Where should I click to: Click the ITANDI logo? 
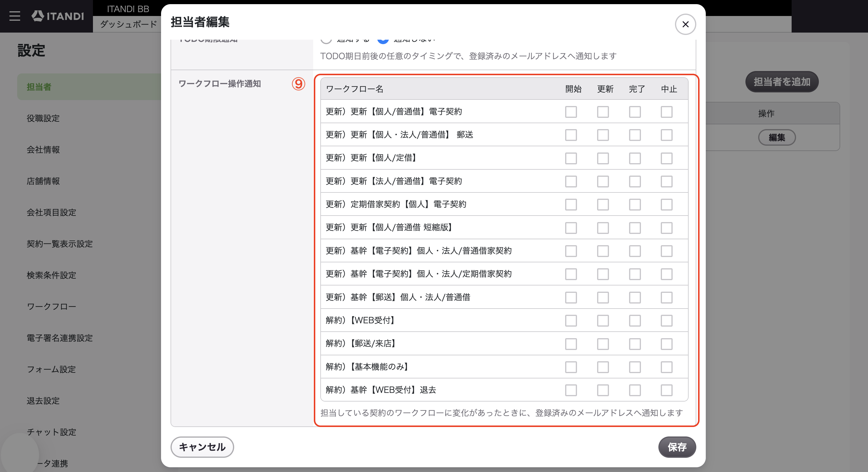point(58,16)
